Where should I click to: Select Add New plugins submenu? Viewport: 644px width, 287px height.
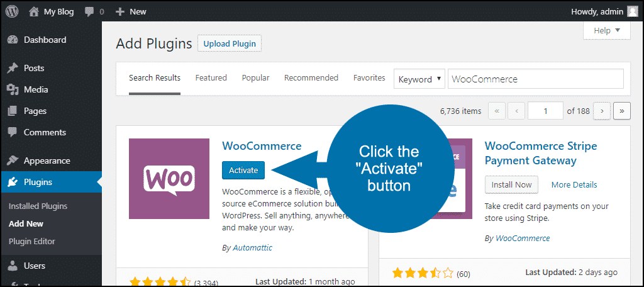tap(26, 224)
